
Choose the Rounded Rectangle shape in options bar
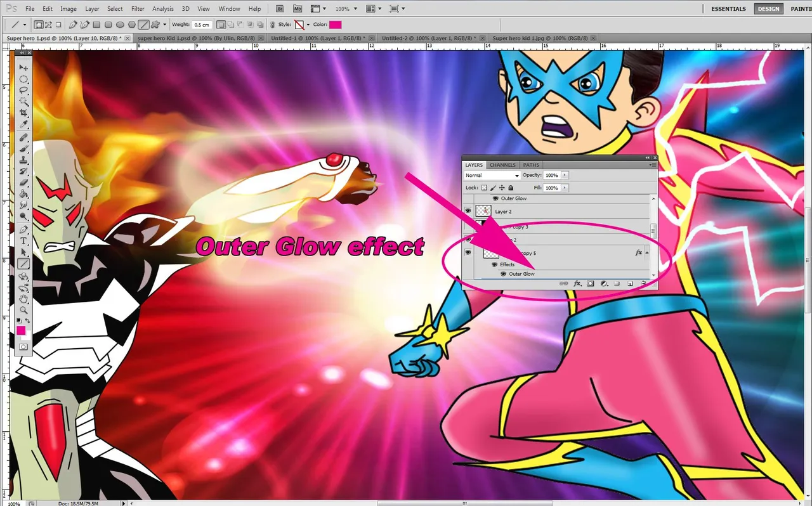point(108,25)
